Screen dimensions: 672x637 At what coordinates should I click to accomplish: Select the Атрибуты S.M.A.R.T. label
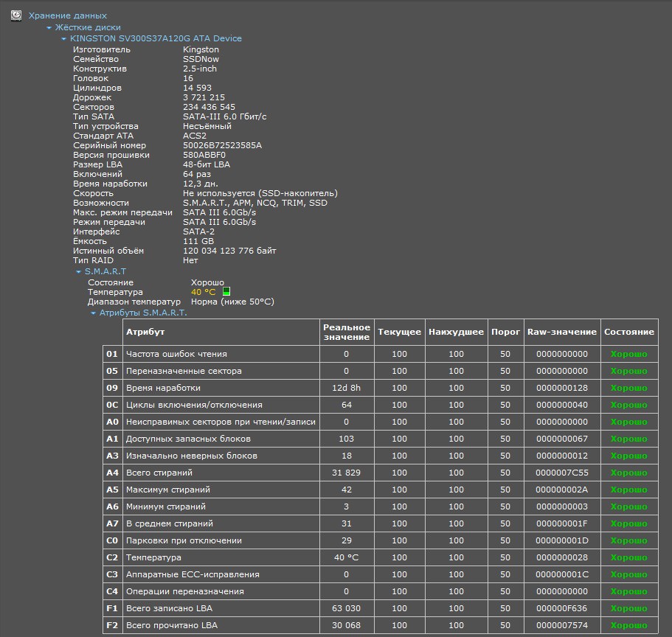[143, 313]
